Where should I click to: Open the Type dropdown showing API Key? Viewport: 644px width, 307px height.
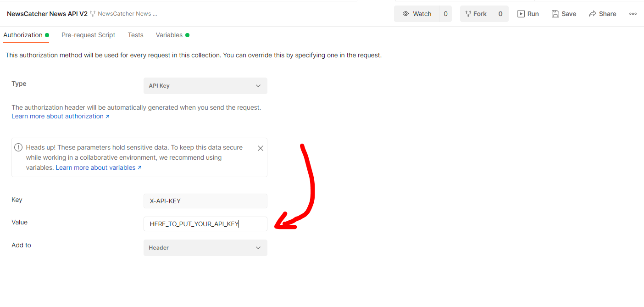click(x=205, y=86)
